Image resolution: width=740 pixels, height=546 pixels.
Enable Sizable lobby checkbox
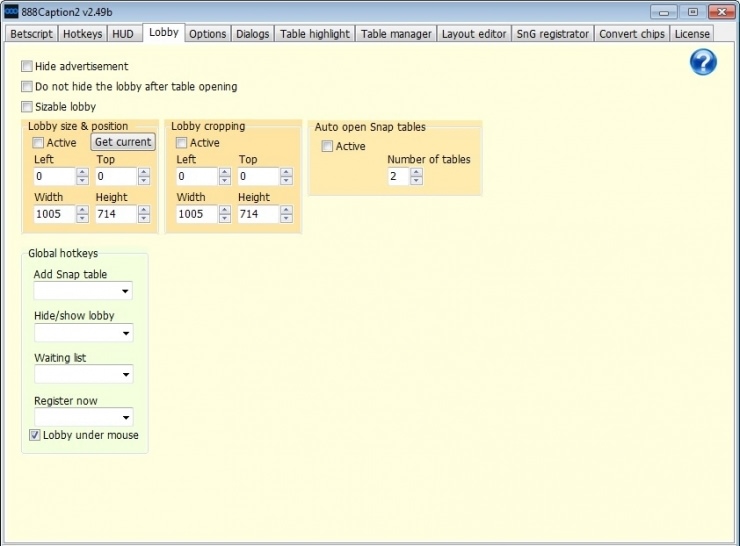click(x=27, y=107)
